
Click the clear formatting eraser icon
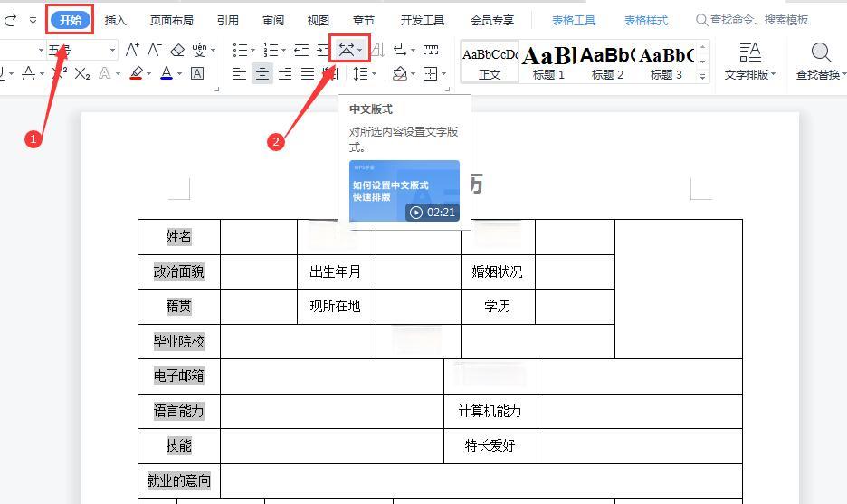pyautogui.click(x=177, y=50)
